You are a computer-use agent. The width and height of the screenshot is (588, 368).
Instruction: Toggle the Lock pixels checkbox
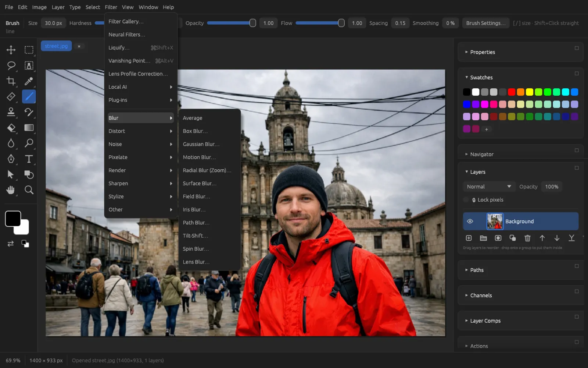click(x=466, y=200)
